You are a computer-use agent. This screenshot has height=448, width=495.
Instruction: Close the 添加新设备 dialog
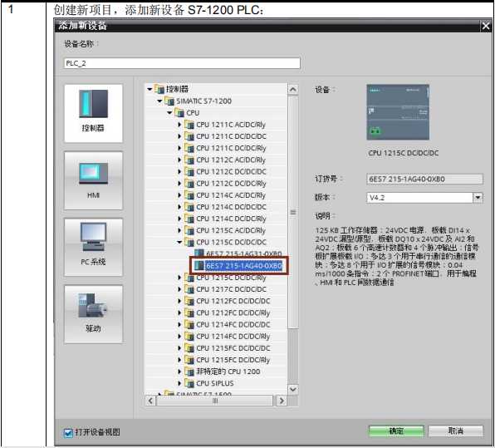point(486,26)
